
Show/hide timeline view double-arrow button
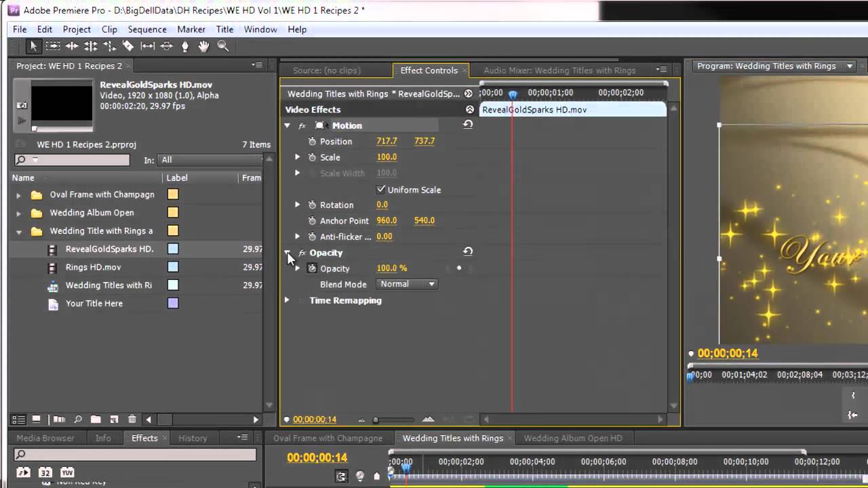pyautogui.click(x=468, y=94)
